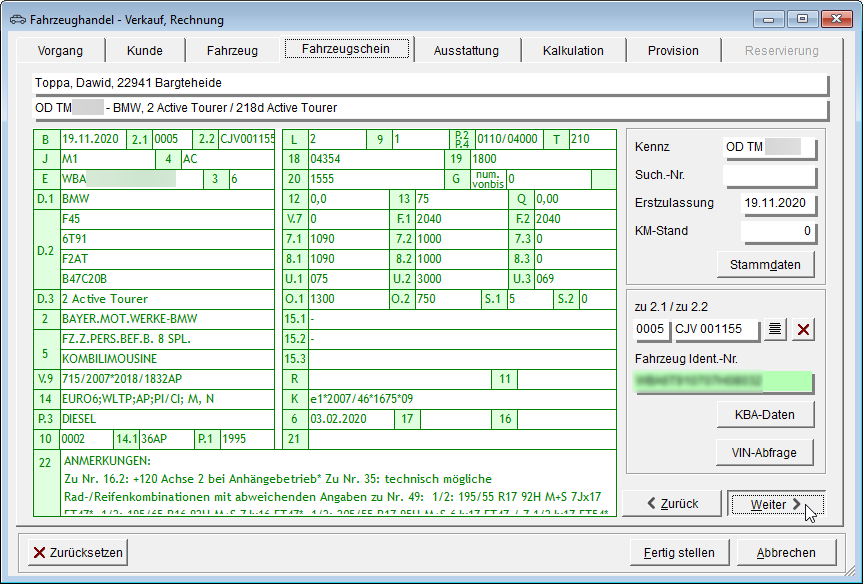Cancel the dialog with Abbrechen

coord(786,553)
